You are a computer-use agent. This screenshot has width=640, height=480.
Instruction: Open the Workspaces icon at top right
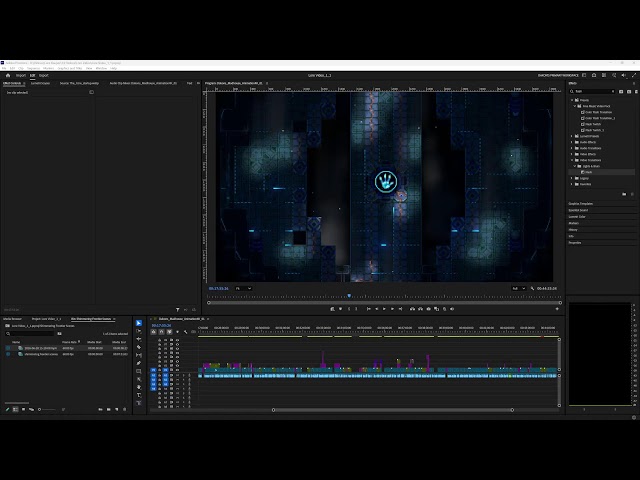[x=584, y=75]
